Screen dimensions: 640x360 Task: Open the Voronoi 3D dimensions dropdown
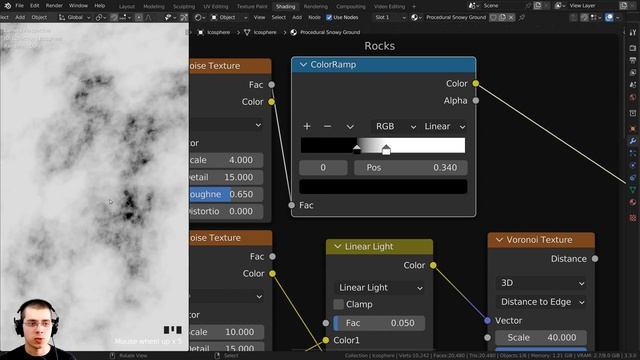click(541, 283)
